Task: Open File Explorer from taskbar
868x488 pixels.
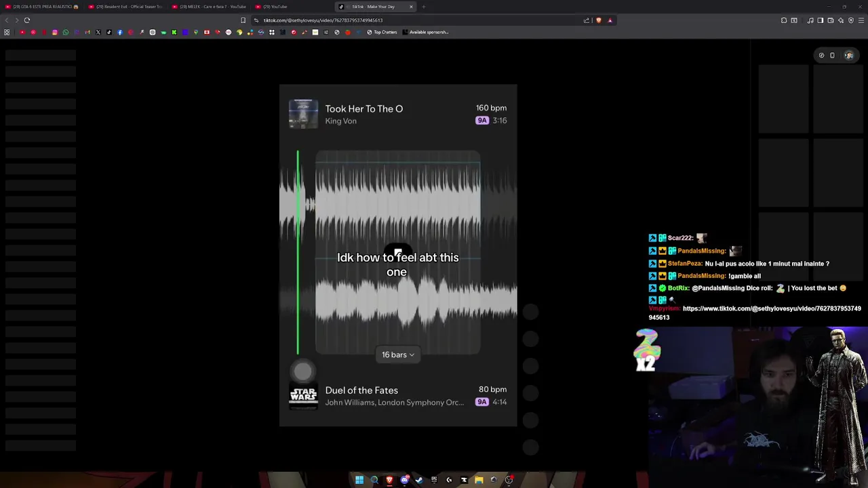Action: pos(479,480)
